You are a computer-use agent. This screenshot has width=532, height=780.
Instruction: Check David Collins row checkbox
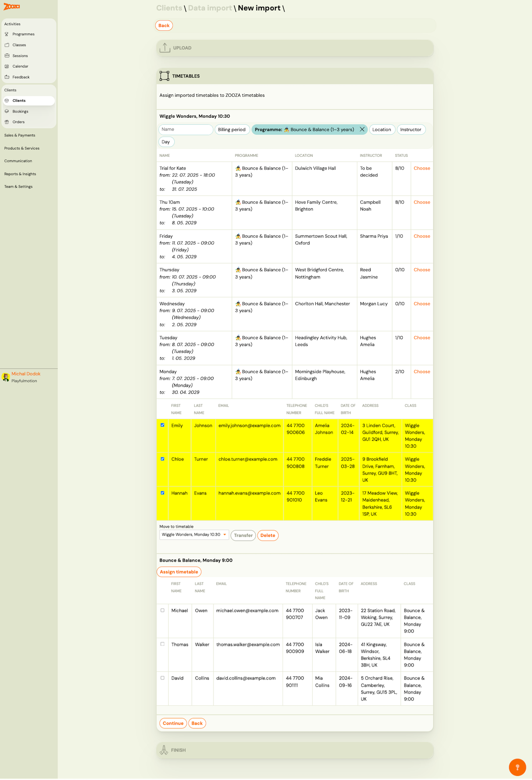(x=162, y=678)
